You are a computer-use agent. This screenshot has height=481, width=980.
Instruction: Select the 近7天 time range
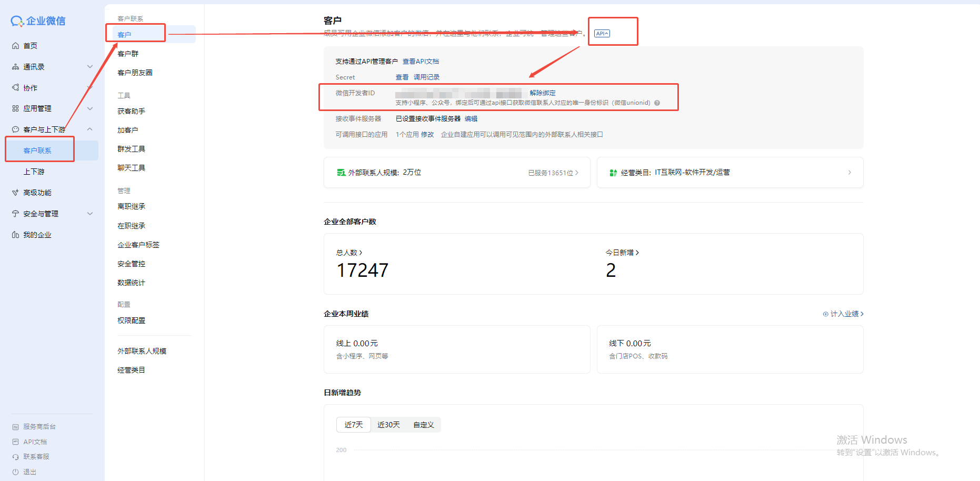click(354, 425)
